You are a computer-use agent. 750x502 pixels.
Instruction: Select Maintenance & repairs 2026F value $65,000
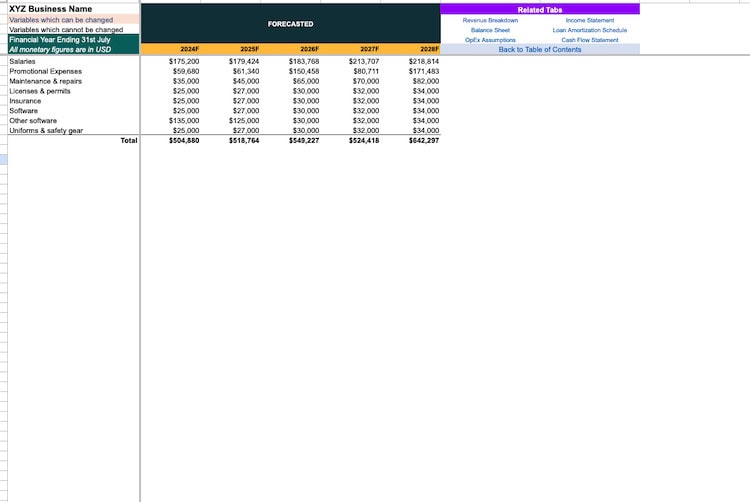(x=306, y=81)
